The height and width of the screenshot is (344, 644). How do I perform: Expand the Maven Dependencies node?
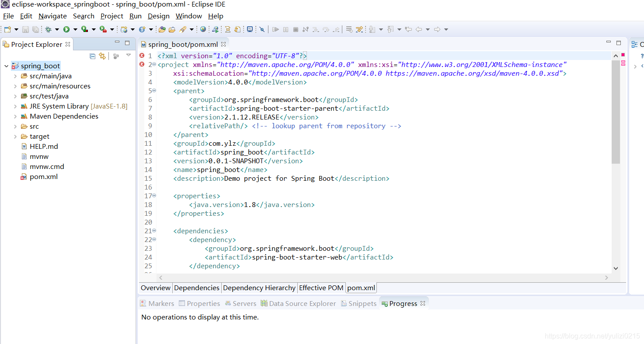[15, 116]
